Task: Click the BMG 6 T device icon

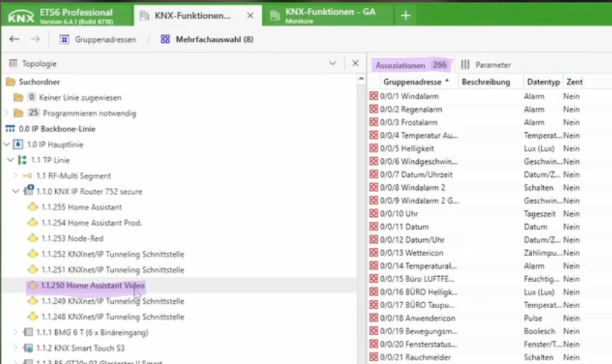Action: point(28,332)
